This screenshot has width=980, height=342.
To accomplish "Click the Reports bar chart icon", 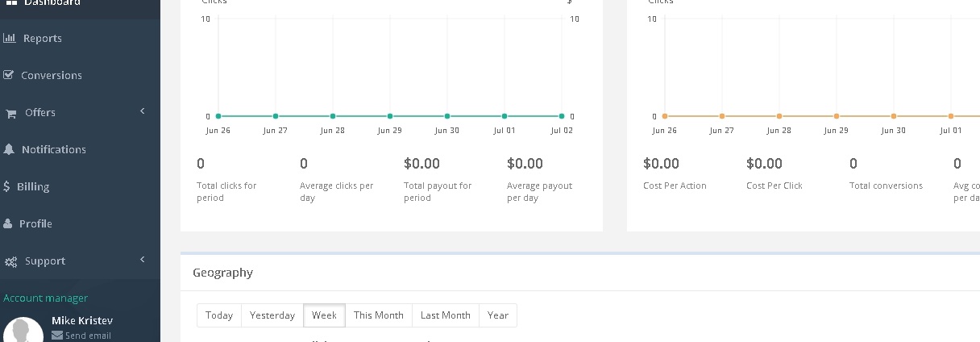I will (x=10, y=38).
